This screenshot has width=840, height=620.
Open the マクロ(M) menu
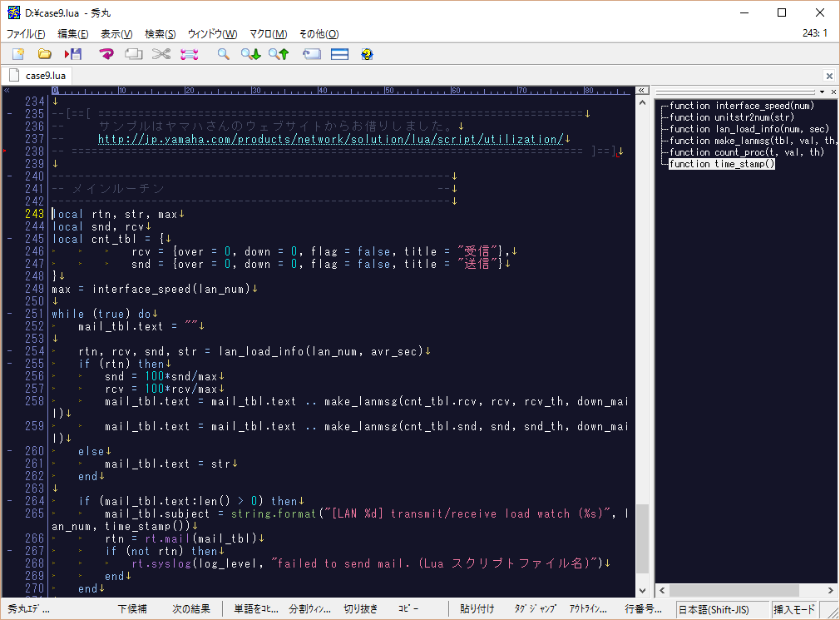pyautogui.click(x=268, y=34)
